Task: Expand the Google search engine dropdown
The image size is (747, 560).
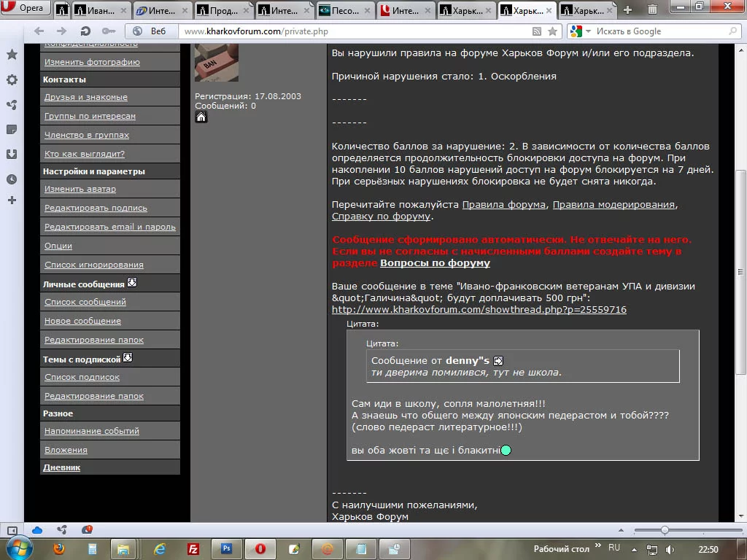Action: tap(589, 31)
